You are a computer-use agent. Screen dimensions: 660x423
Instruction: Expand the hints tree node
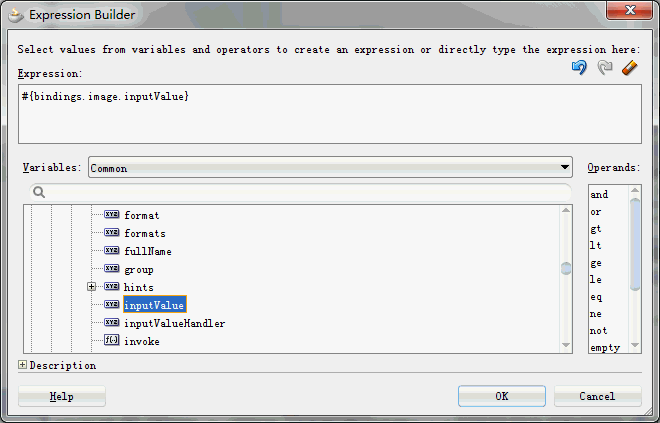tap(92, 287)
